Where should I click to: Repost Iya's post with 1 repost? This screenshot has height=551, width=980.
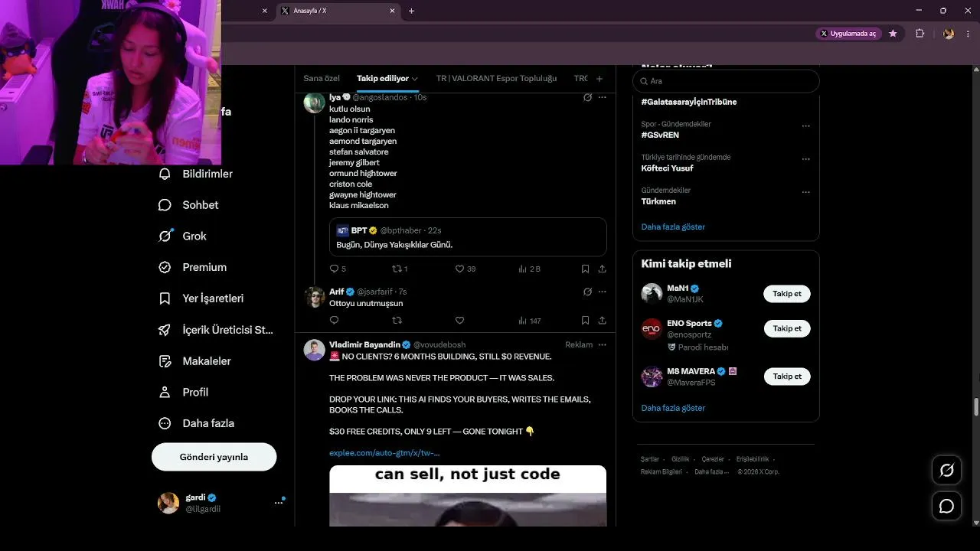(400, 269)
